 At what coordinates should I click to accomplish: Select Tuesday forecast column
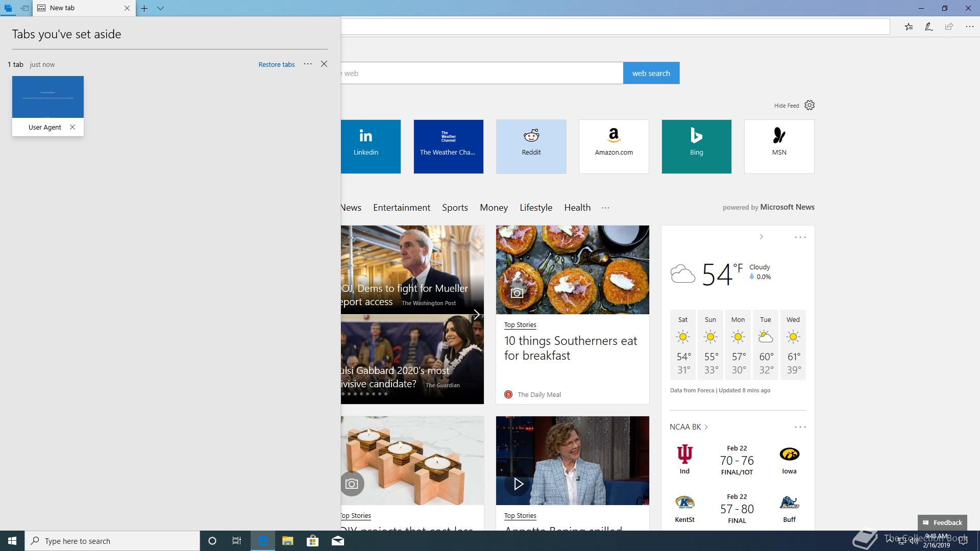(766, 345)
